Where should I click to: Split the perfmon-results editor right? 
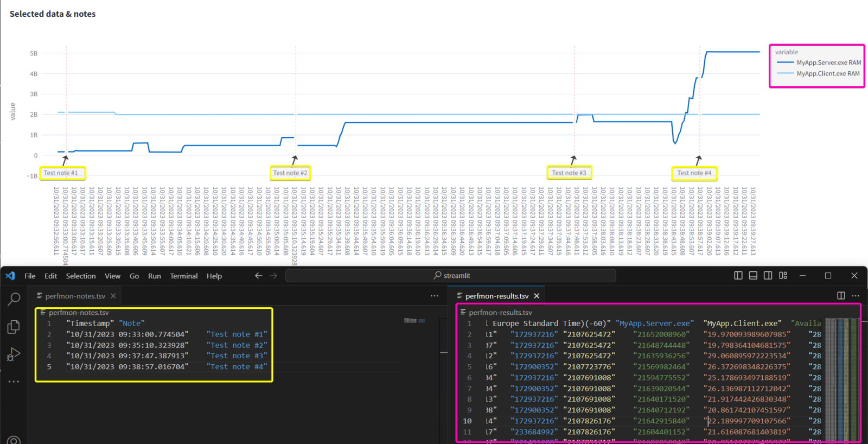[841, 296]
